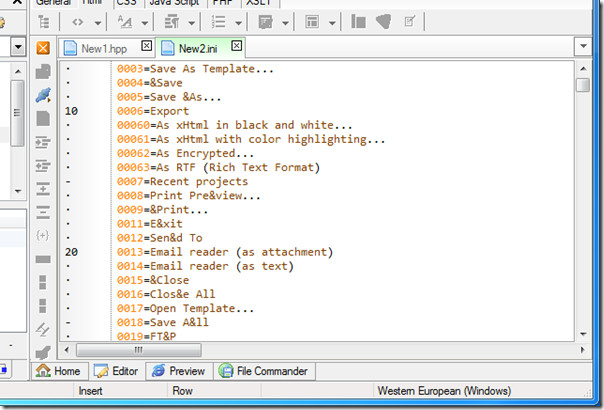604x410 pixels.
Task: Click stacked-blocks icon directly below solid rectangle icon
Action: point(43,282)
